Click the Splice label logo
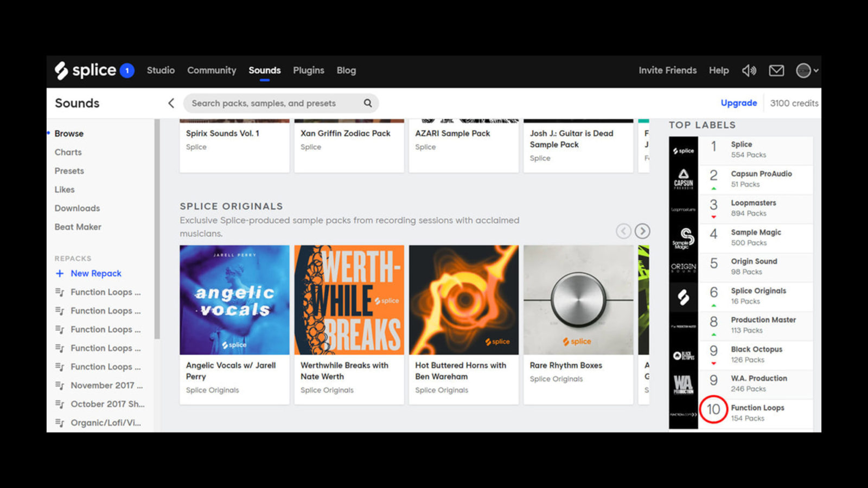The height and width of the screenshot is (488, 868). pos(684,151)
